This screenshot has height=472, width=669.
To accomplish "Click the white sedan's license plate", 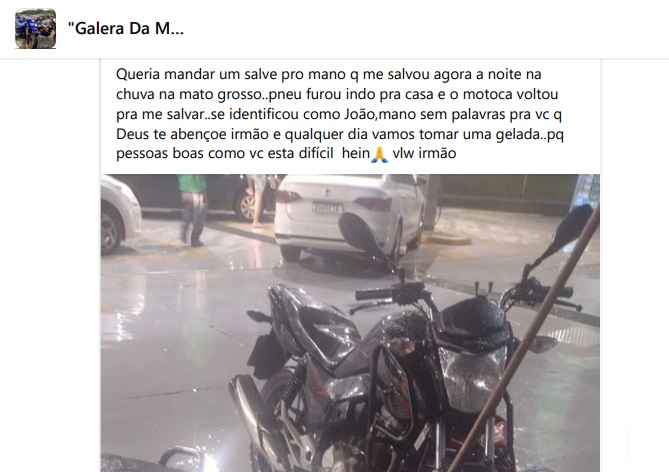I will 327,208.
